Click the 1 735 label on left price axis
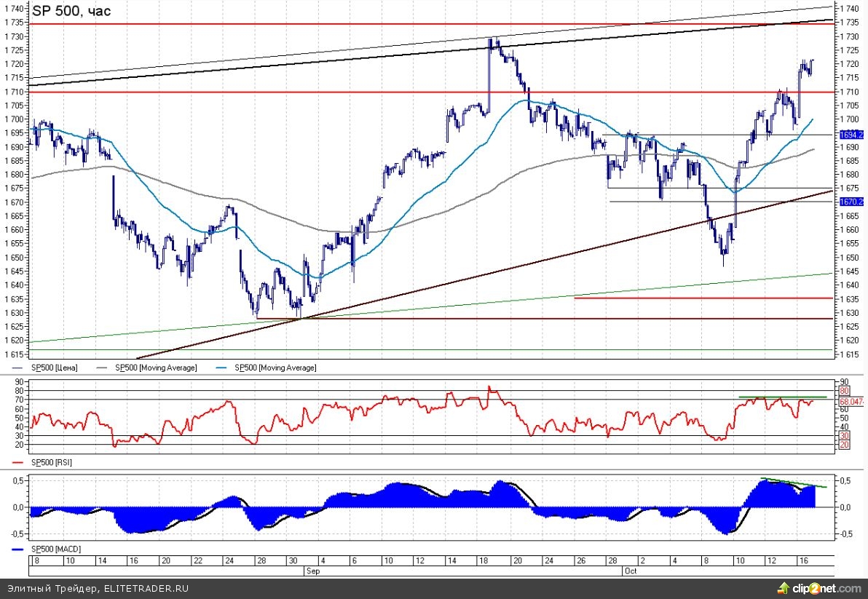Viewport: 868px width, 599px height. pyautogui.click(x=13, y=22)
